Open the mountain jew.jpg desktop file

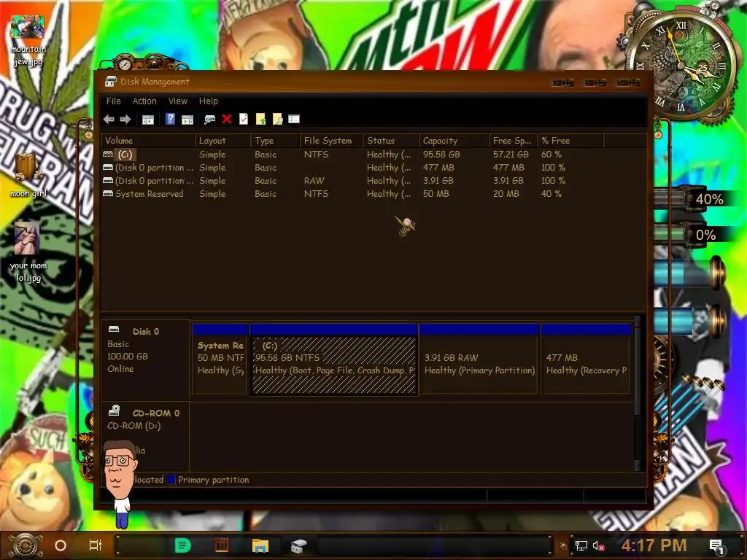click(x=28, y=41)
